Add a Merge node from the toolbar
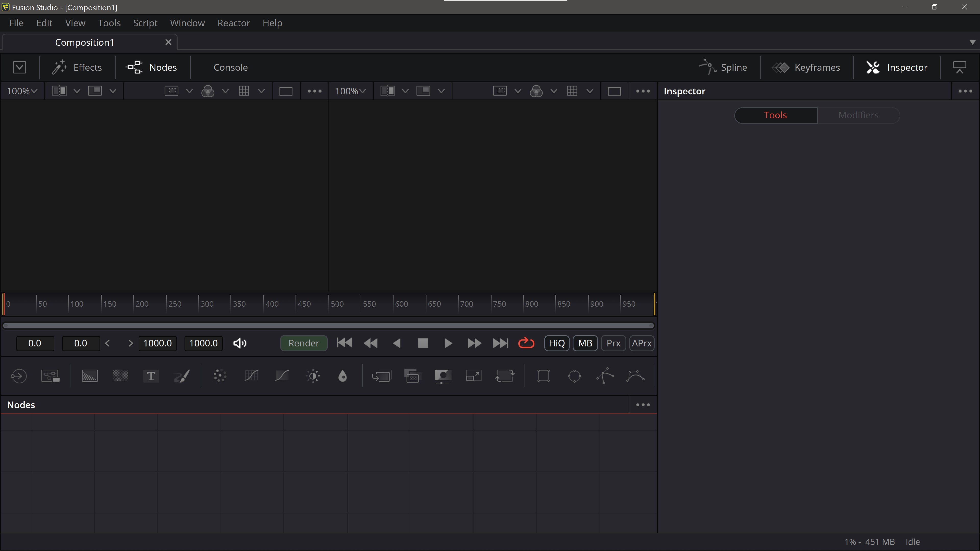Image resolution: width=980 pixels, height=551 pixels. 382,376
